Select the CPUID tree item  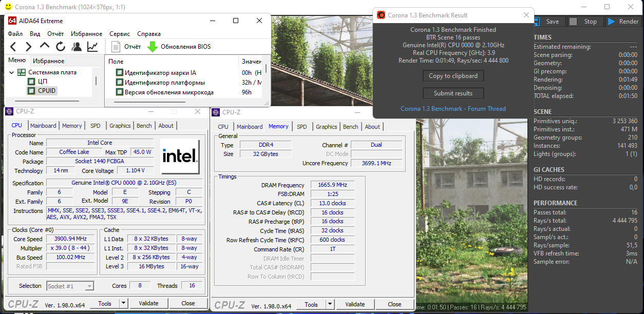coord(47,91)
